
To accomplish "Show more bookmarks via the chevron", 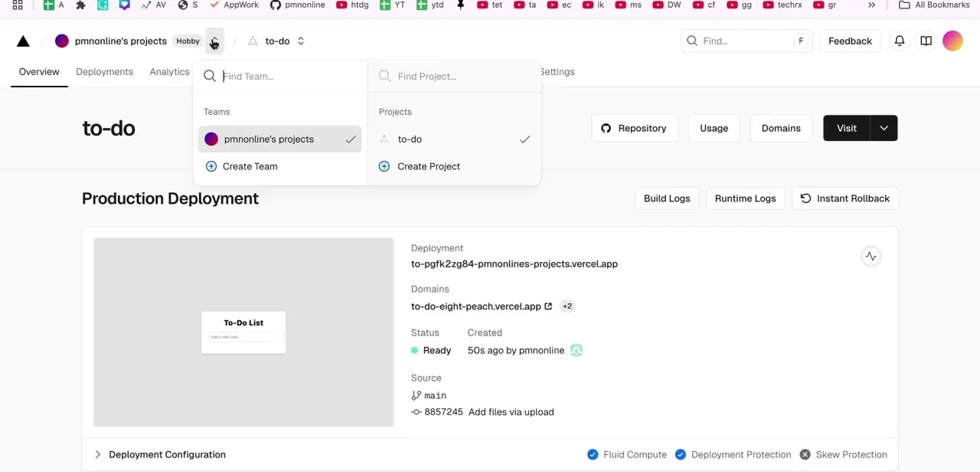I will tap(871, 5).
